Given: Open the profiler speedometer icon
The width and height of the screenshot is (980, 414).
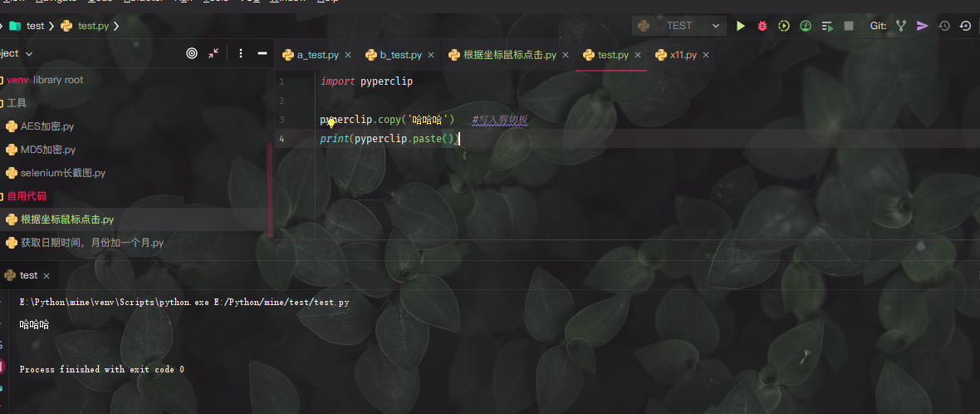Looking at the screenshot, I should click(x=806, y=26).
